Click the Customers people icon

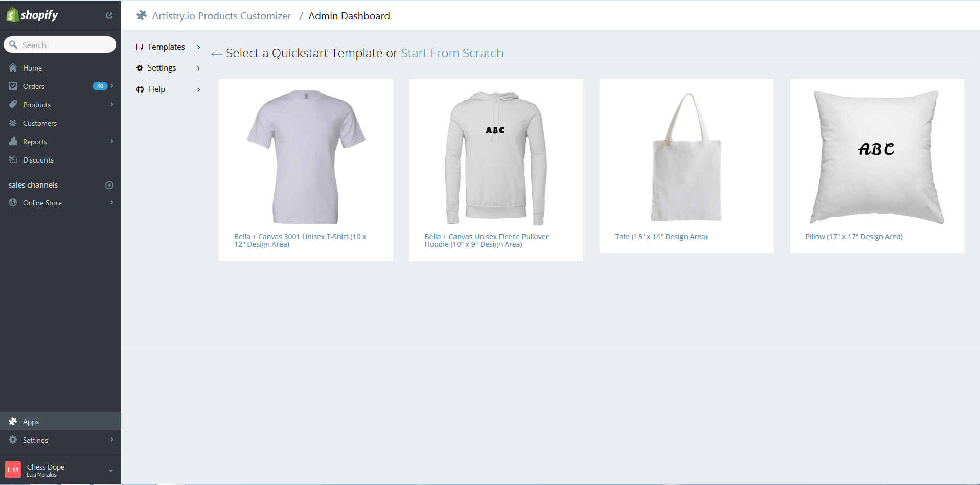[x=13, y=123]
